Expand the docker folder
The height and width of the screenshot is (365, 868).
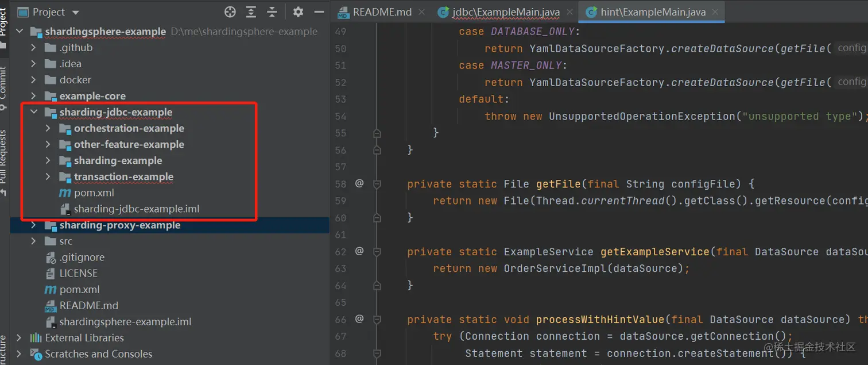[33, 80]
